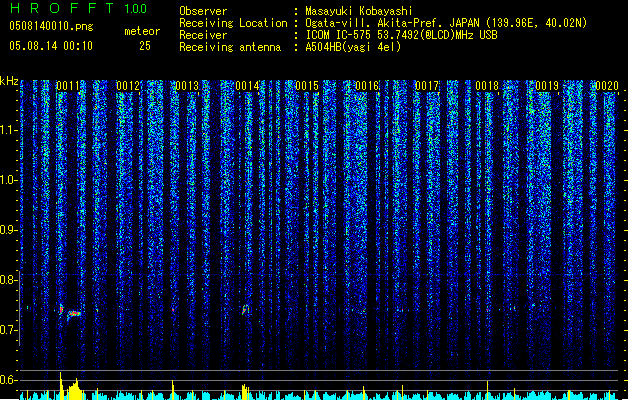This screenshot has height=400, width=629.
Task: Click time marker 0014
Action: [x=247, y=86]
